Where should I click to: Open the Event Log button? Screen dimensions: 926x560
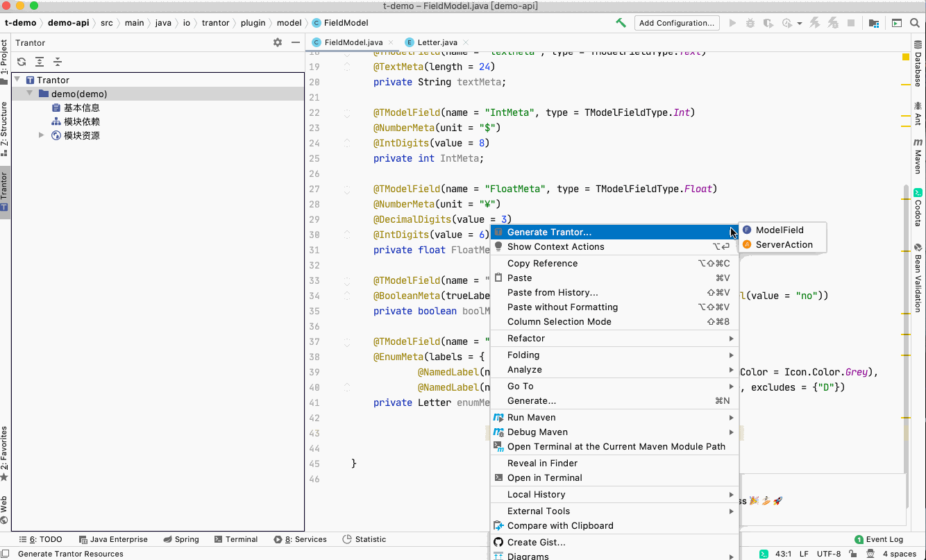[879, 539]
